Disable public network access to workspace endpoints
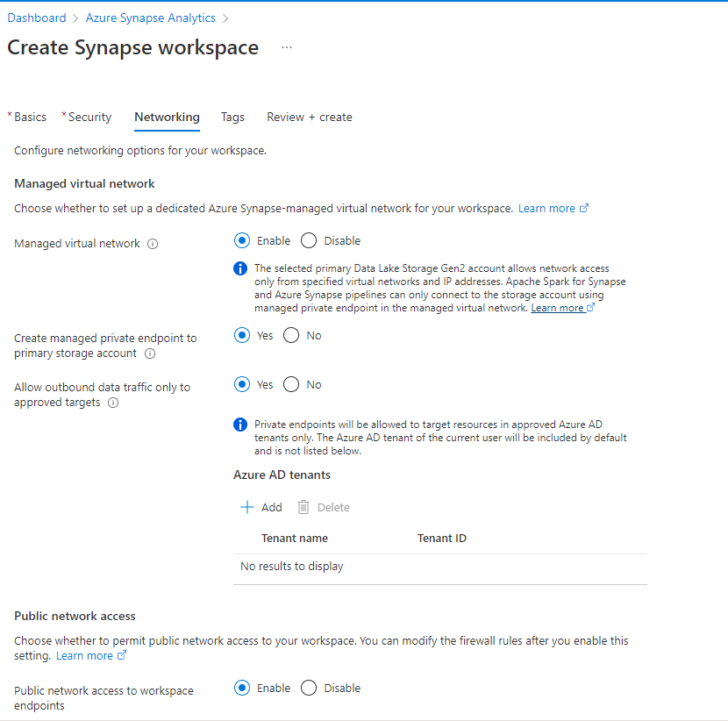This screenshot has width=728, height=721. coord(309,688)
